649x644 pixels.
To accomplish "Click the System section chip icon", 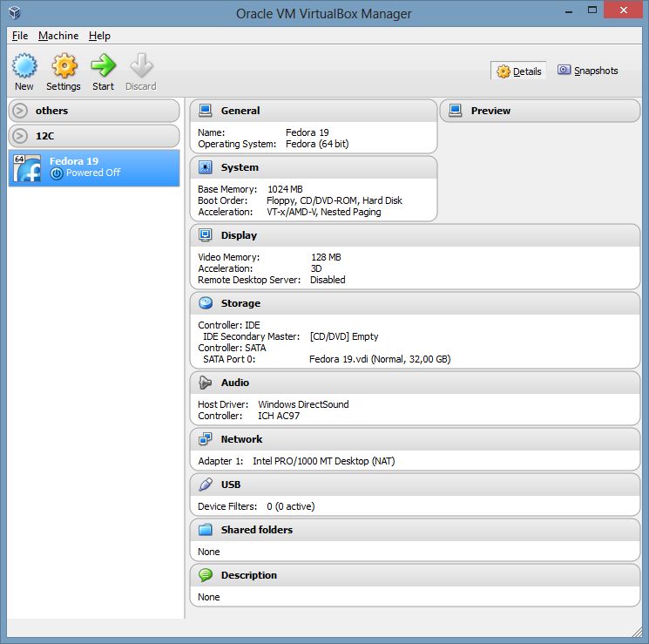I will [x=206, y=167].
